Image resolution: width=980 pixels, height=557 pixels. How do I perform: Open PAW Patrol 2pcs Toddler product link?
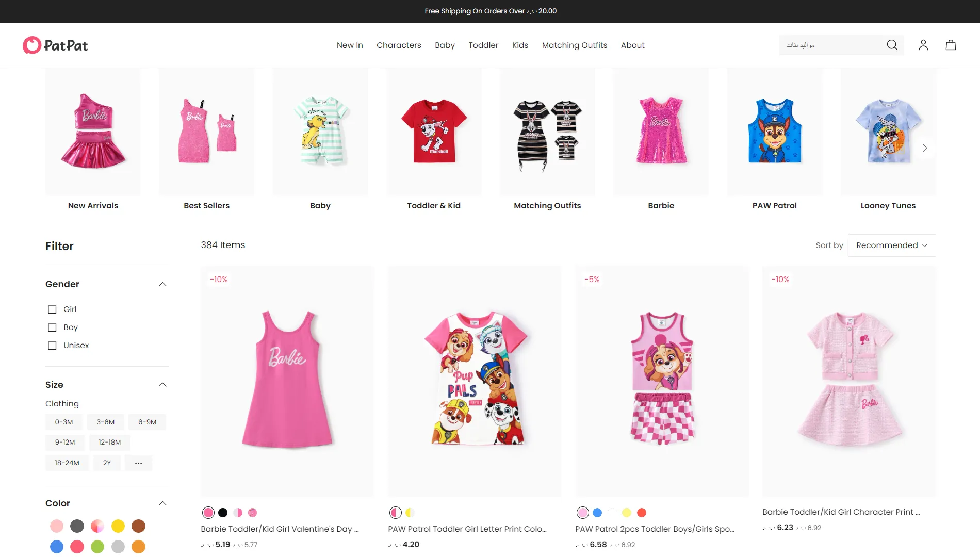click(655, 529)
